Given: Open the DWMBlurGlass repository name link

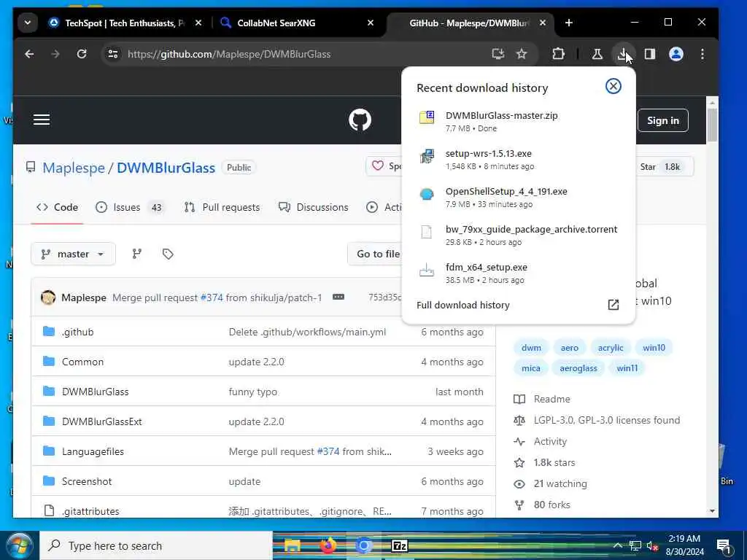Looking at the screenshot, I should tap(166, 168).
